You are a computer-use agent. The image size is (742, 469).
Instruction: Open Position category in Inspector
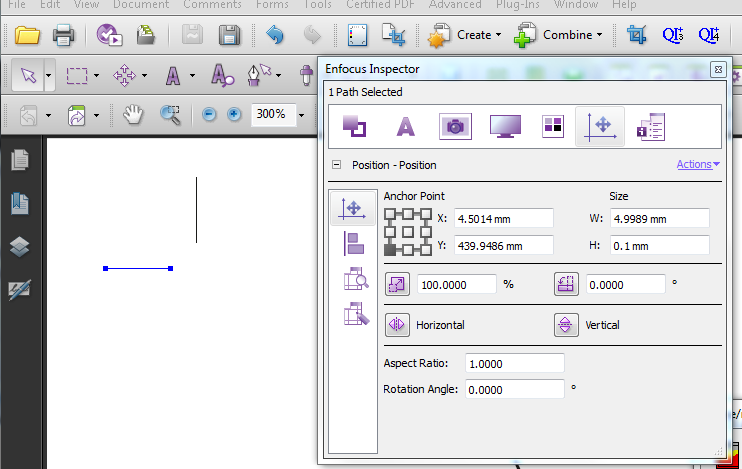pyautogui.click(x=600, y=126)
